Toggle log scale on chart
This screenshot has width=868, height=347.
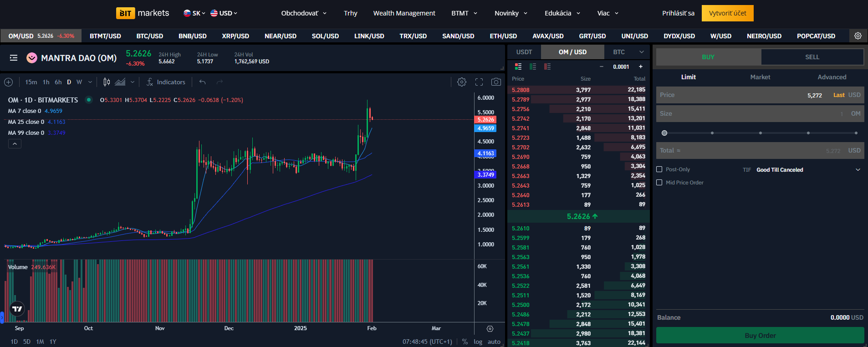pyautogui.click(x=478, y=342)
